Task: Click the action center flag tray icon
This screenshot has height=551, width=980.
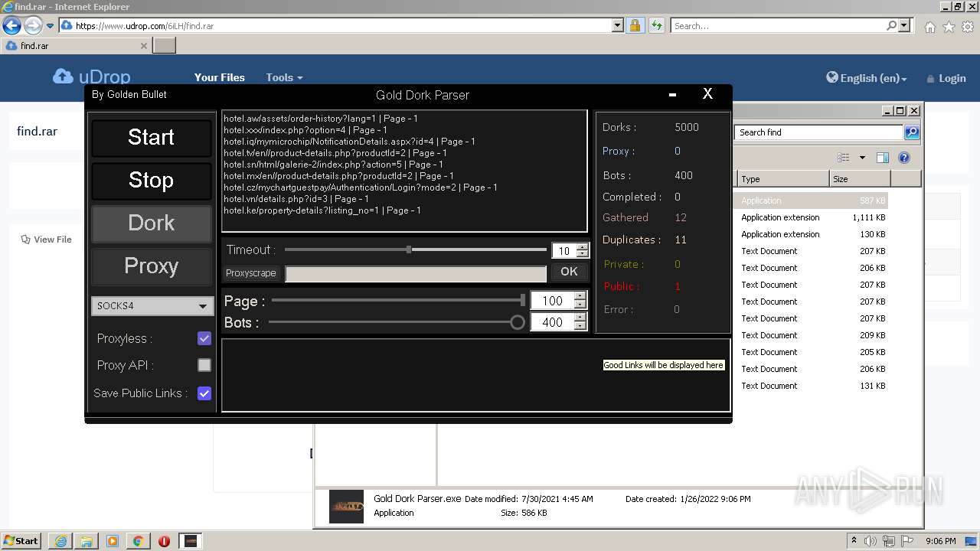Action: click(907, 541)
